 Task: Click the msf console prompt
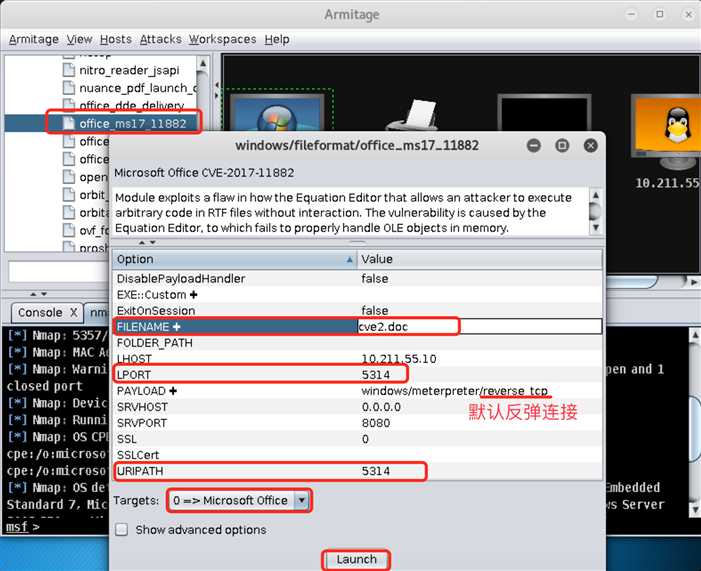pyautogui.click(x=23, y=527)
